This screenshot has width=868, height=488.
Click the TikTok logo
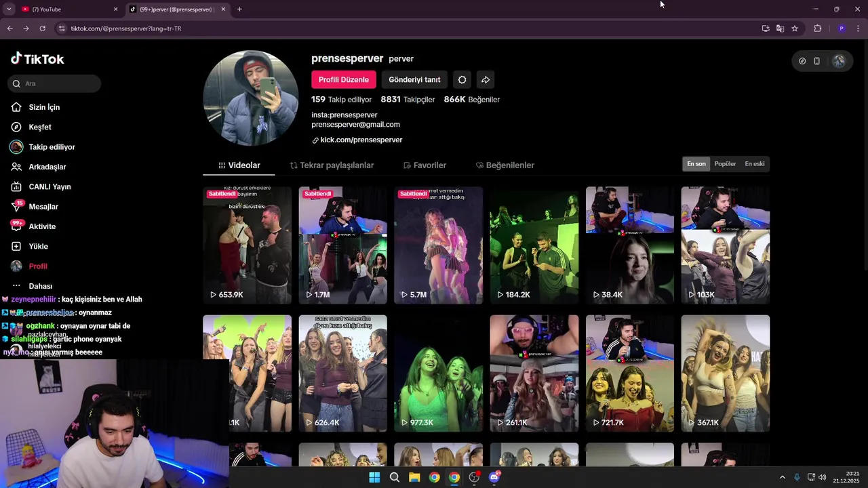click(37, 59)
